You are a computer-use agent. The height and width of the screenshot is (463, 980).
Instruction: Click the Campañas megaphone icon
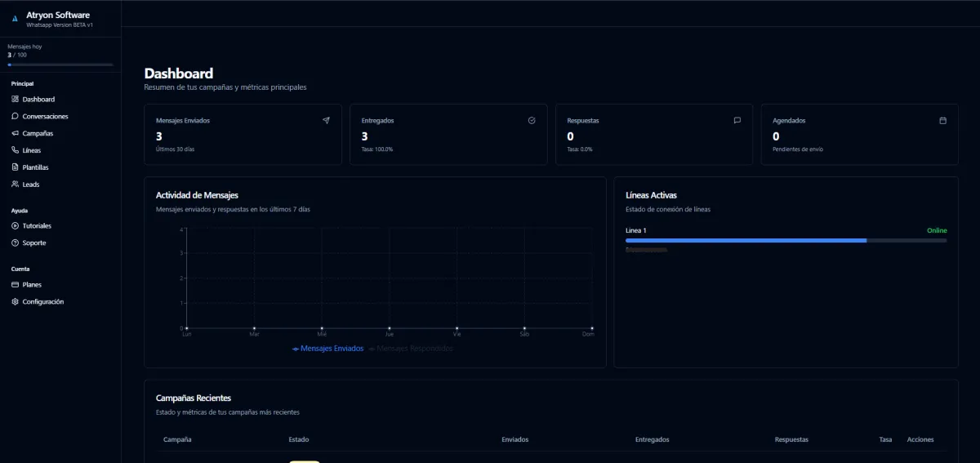[x=15, y=134]
